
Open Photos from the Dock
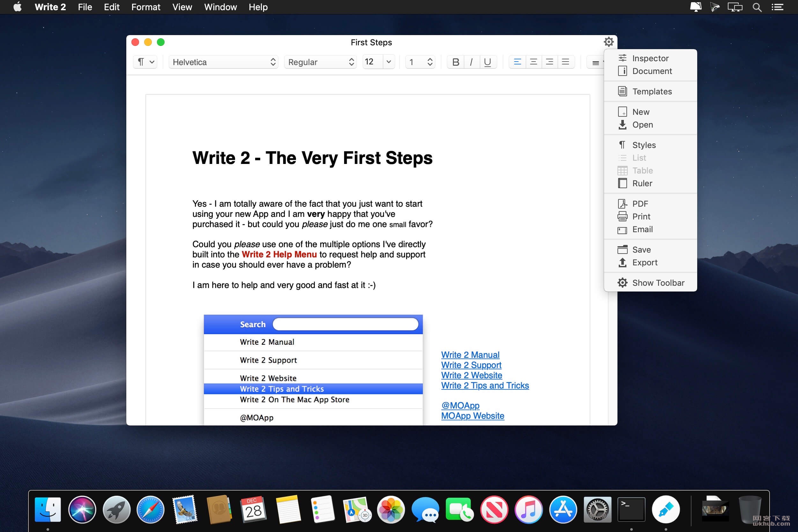pyautogui.click(x=391, y=510)
